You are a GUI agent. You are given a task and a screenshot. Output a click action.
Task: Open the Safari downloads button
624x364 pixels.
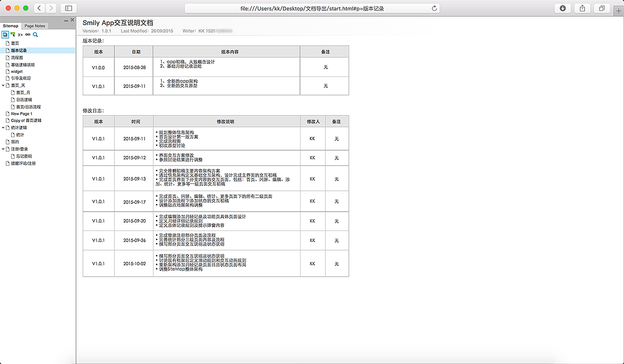pos(563,8)
